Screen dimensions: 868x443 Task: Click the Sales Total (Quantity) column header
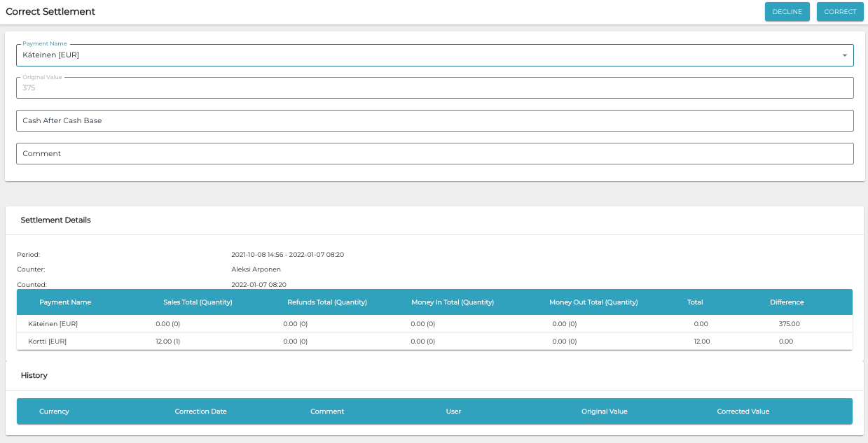pos(198,302)
